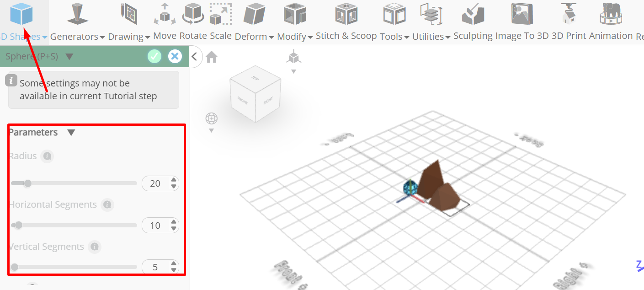Expand the Drawing dropdown menu

(x=147, y=38)
